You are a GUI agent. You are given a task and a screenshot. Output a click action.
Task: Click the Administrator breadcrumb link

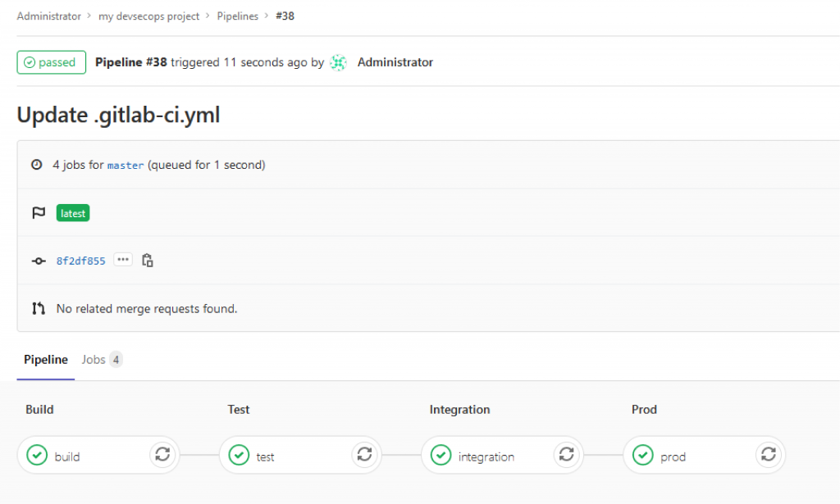pyautogui.click(x=48, y=16)
